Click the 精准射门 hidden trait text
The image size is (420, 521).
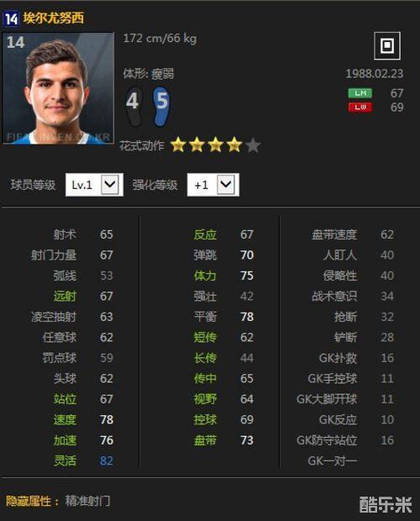(x=87, y=501)
